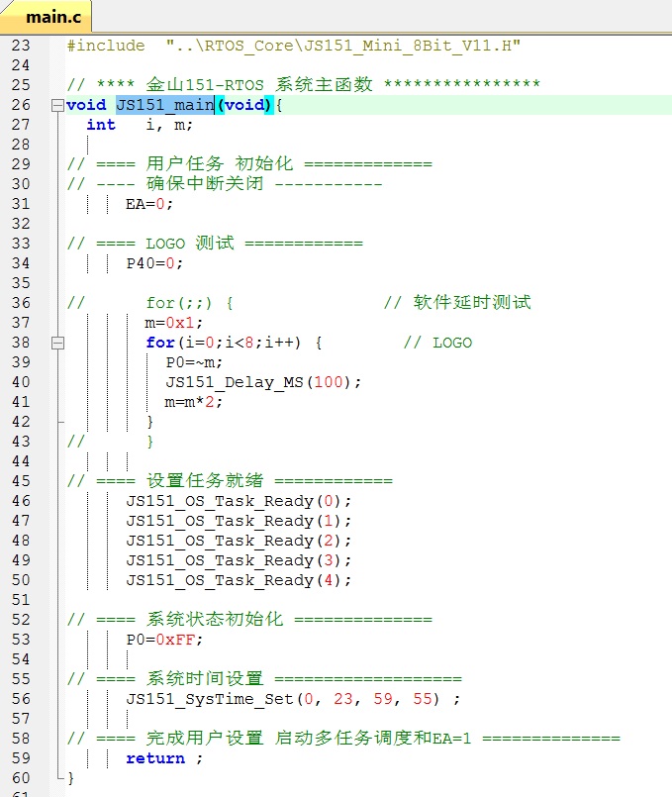Click the '// LOGO' comment on line 38
The height and width of the screenshot is (797, 672).
[437, 343]
